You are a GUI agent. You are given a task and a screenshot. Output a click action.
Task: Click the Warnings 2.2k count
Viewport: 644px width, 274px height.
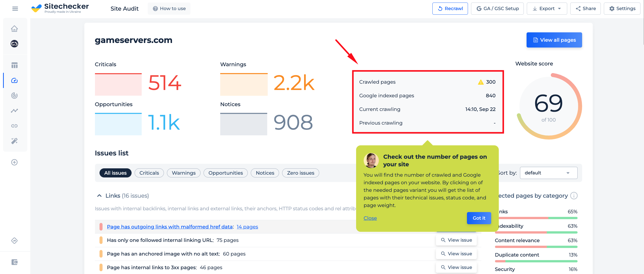294,83
